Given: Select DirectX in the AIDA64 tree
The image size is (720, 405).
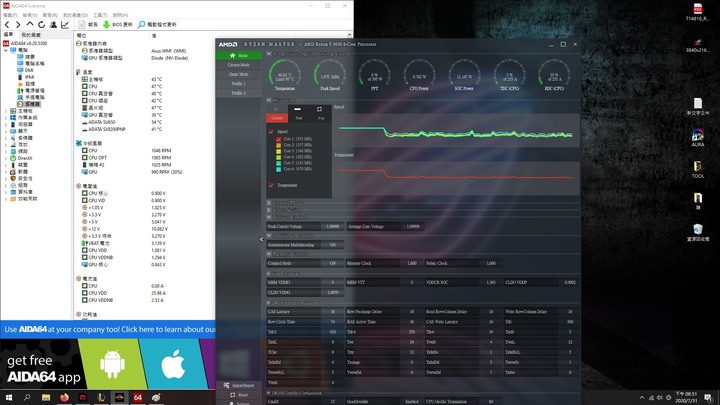Looking at the screenshot, I should coord(25,158).
